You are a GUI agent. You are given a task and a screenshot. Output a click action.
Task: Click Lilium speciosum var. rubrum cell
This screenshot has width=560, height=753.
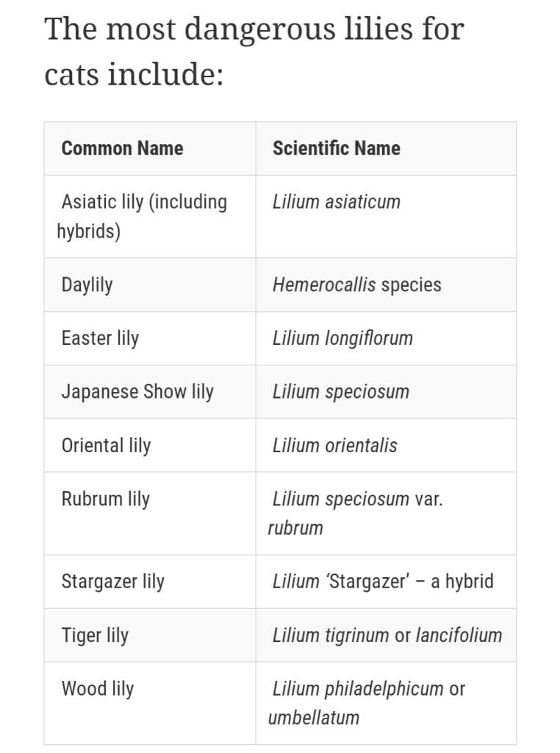[356, 513]
